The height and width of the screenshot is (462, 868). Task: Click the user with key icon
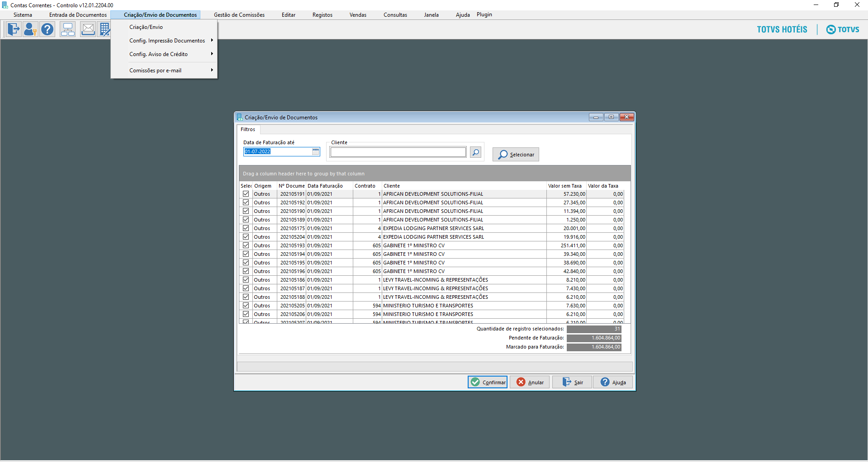[30, 30]
